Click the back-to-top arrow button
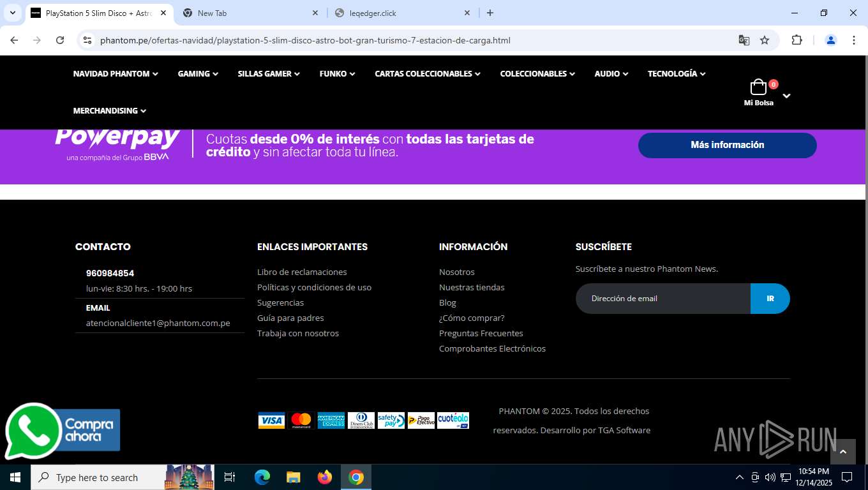868x490 pixels. click(842, 452)
